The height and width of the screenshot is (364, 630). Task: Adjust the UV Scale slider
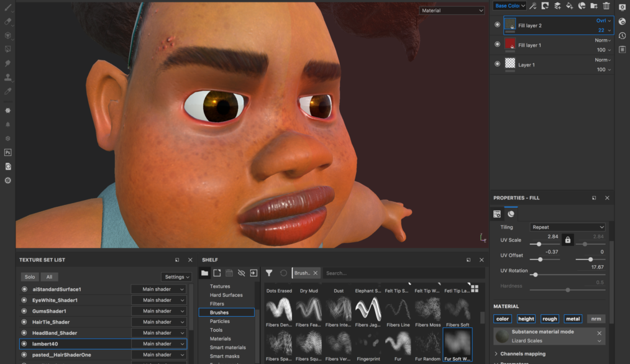pyautogui.click(x=545, y=244)
